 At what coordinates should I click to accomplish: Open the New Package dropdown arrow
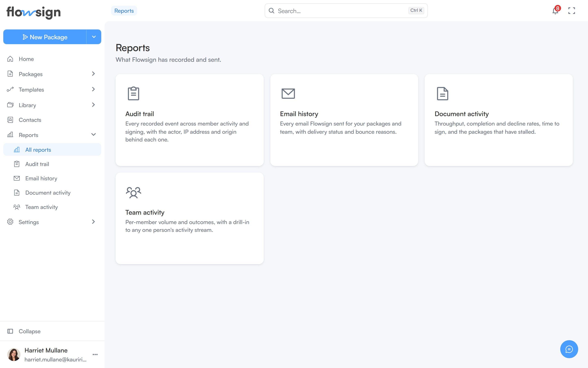point(94,37)
